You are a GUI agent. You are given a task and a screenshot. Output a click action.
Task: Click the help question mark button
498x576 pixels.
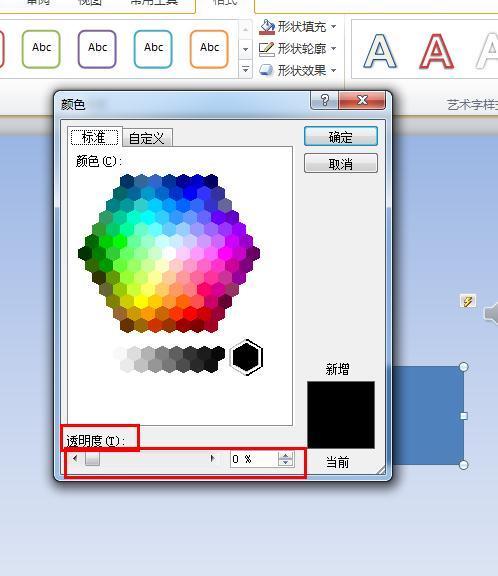(x=325, y=100)
